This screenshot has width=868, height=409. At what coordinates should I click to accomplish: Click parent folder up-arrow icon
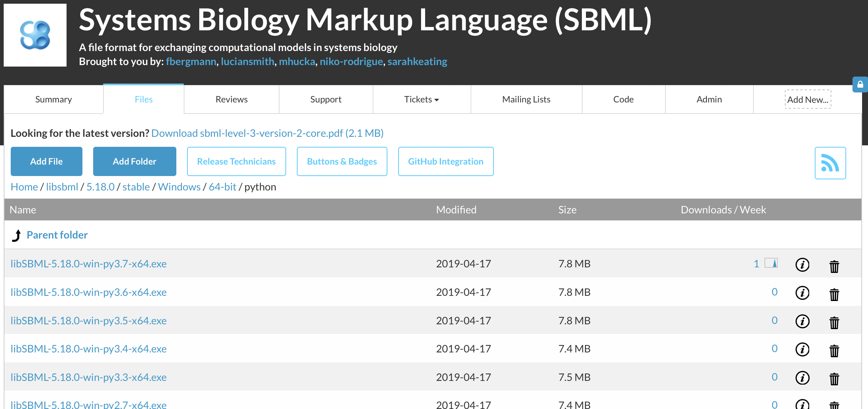17,235
